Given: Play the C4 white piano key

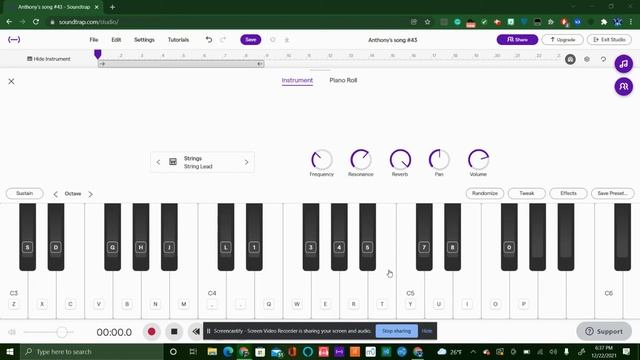Looking at the screenshot, I should click(212, 294).
